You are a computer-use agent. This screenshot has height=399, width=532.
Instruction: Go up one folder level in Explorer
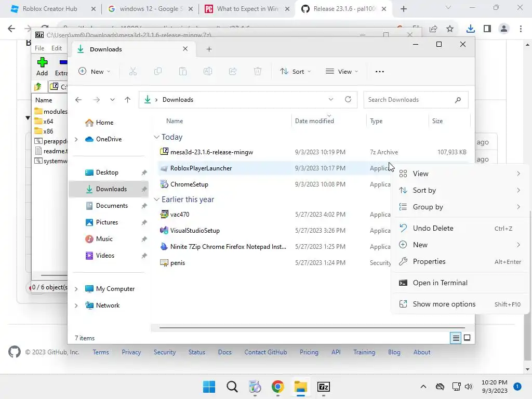click(128, 99)
